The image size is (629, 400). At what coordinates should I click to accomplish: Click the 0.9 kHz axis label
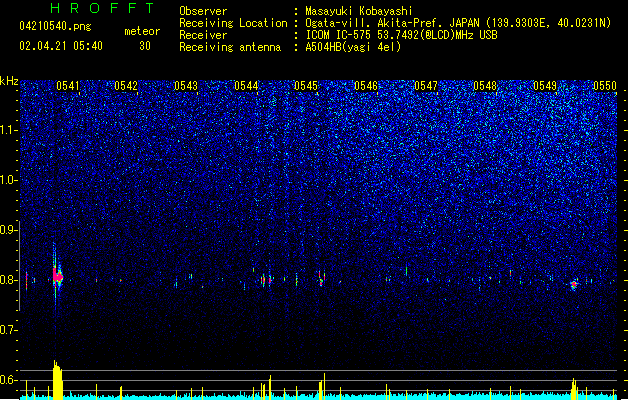click(8, 230)
